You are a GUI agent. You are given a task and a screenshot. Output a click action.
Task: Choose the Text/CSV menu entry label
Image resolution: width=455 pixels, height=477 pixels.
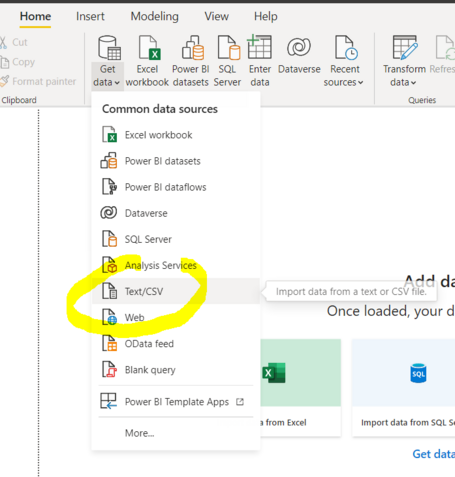144,291
